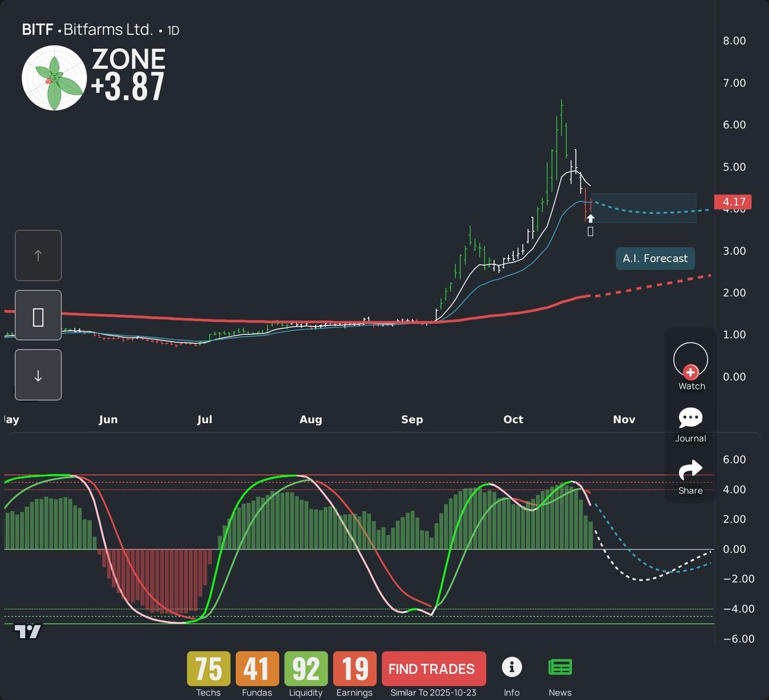The width and height of the screenshot is (769, 700).
Task: Open the Info circle icon
Action: coord(512,667)
